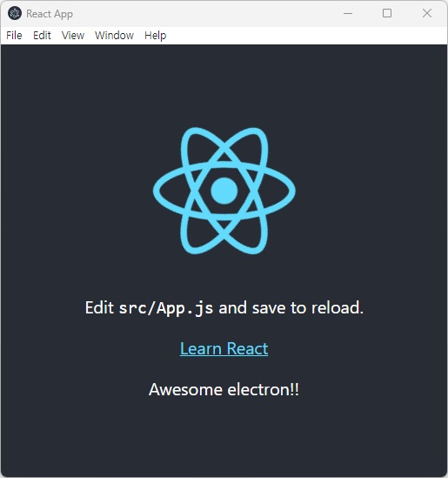Minimize the React App window
This screenshot has height=478, width=448.
tap(348, 13)
